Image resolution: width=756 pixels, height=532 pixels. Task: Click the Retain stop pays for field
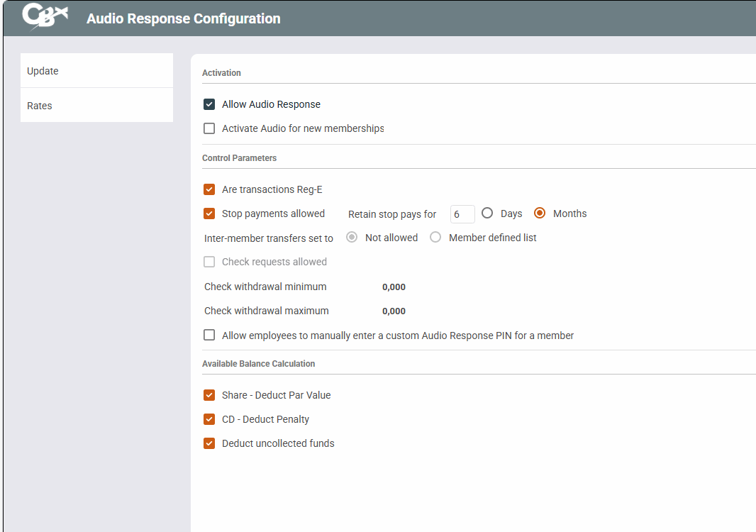(x=462, y=214)
